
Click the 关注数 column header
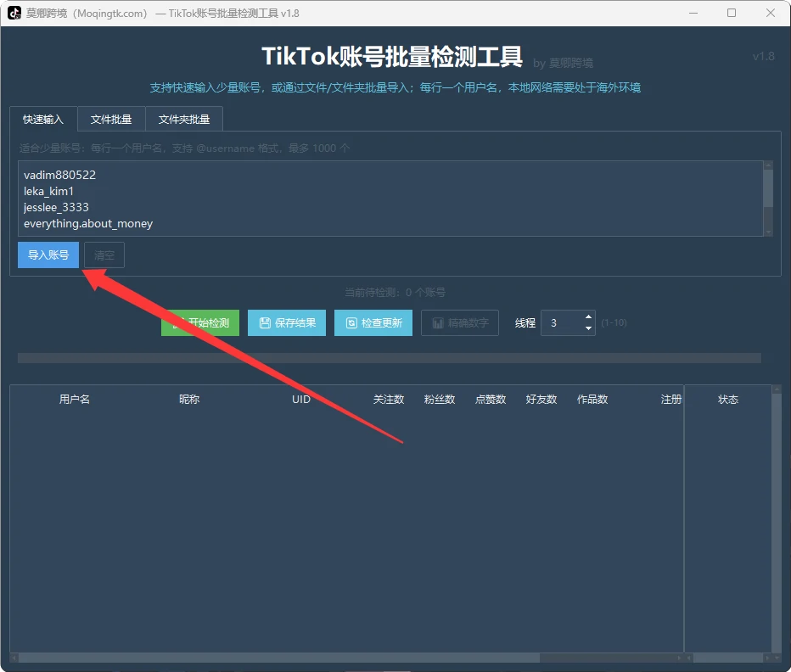pos(389,400)
